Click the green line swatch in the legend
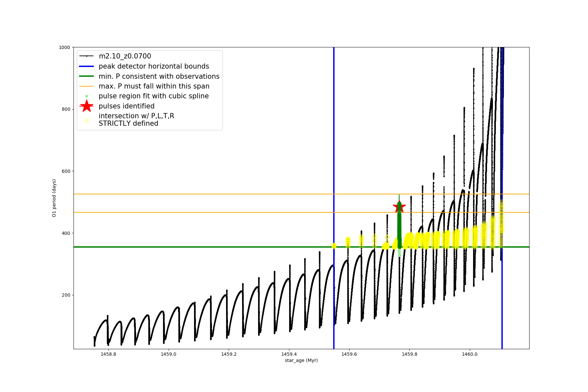Viewport: 588px width, 392px height. pyautogui.click(x=87, y=76)
